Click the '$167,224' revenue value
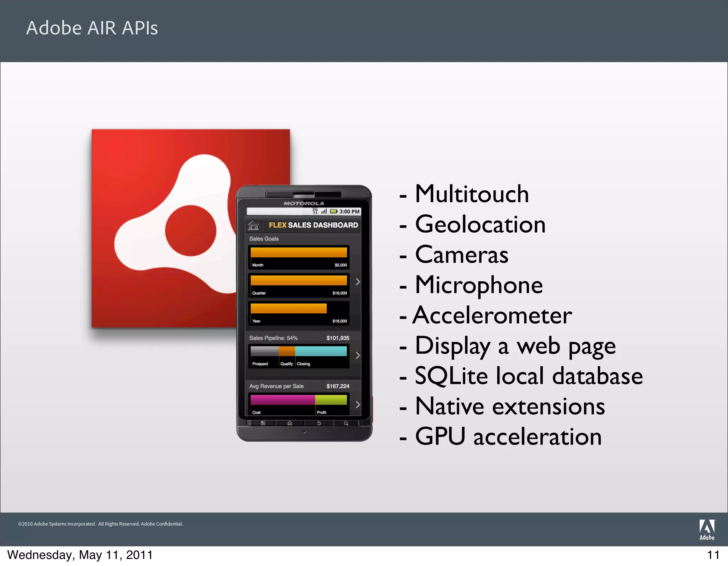 tap(338, 386)
